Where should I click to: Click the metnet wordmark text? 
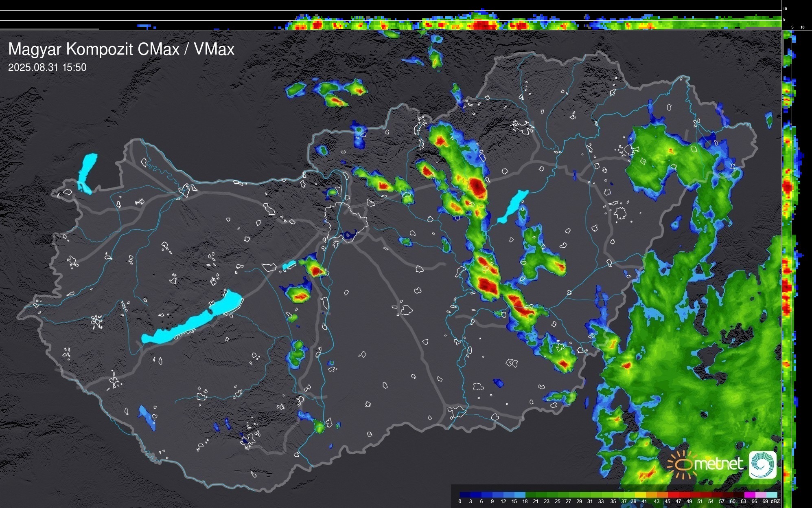(x=718, y=464)
